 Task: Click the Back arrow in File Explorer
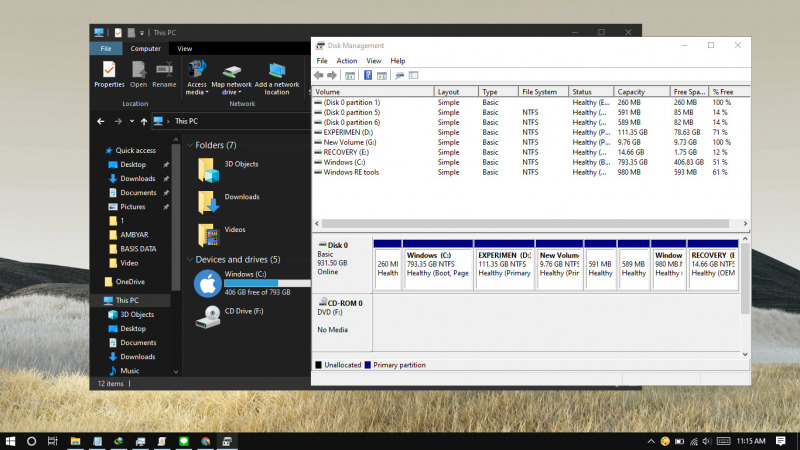[101, 121]
